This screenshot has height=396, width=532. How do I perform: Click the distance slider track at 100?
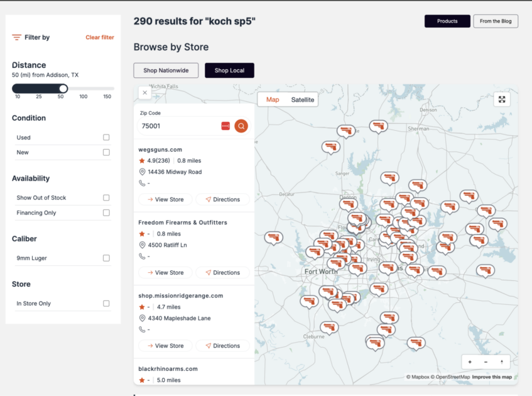click(x=84, y=89)
